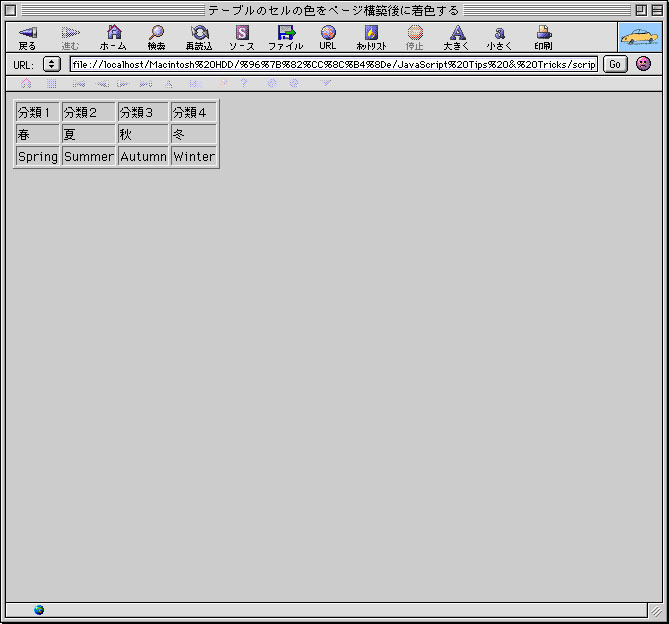Print the page with 印刷 icon

click(x=543, y=37)
